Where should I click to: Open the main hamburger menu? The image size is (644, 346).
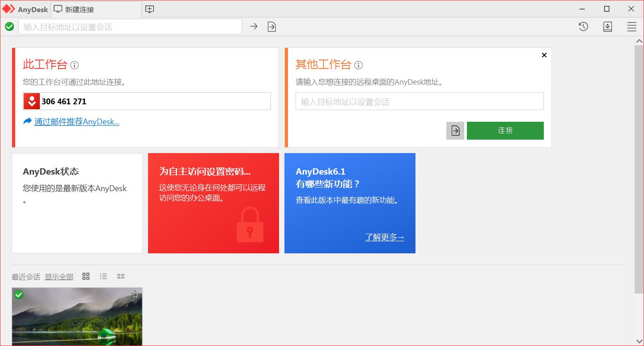pos(631,26)
